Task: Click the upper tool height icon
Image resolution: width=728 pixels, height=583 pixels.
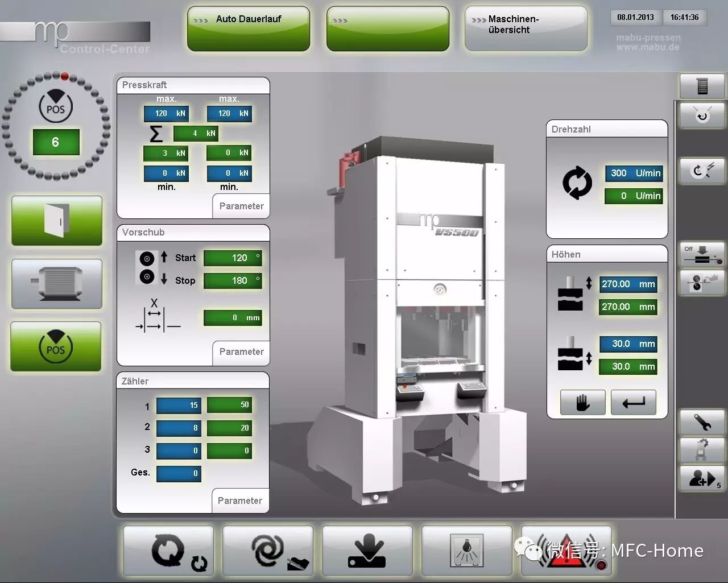Action: click(574, 293)
